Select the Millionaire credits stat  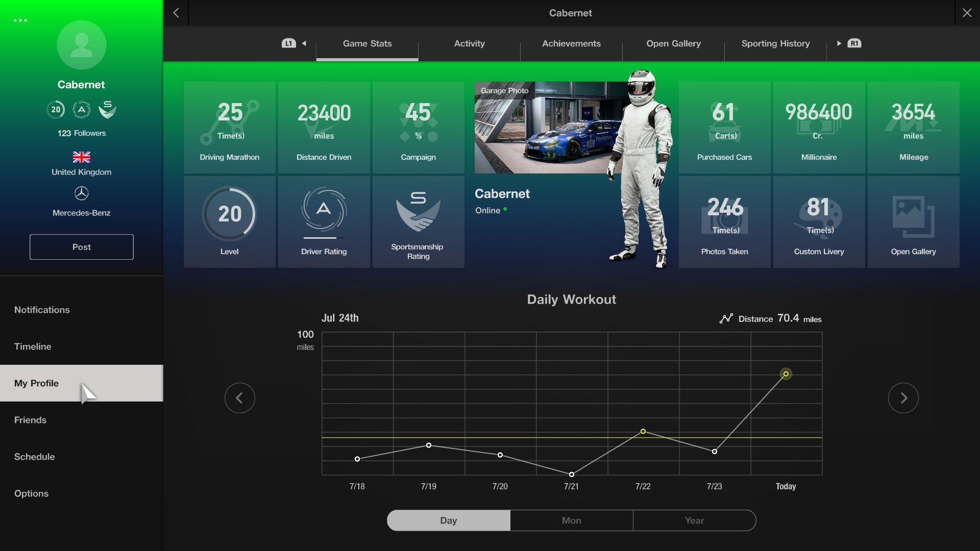818,128
